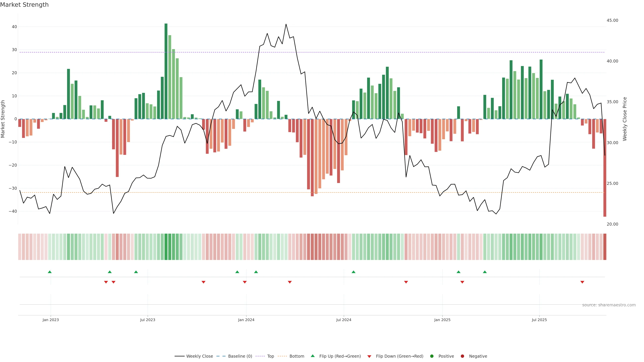Click last red flip-down marker after Jul 2025
This screenshot has height=362, width=644.
click(582, 282)
